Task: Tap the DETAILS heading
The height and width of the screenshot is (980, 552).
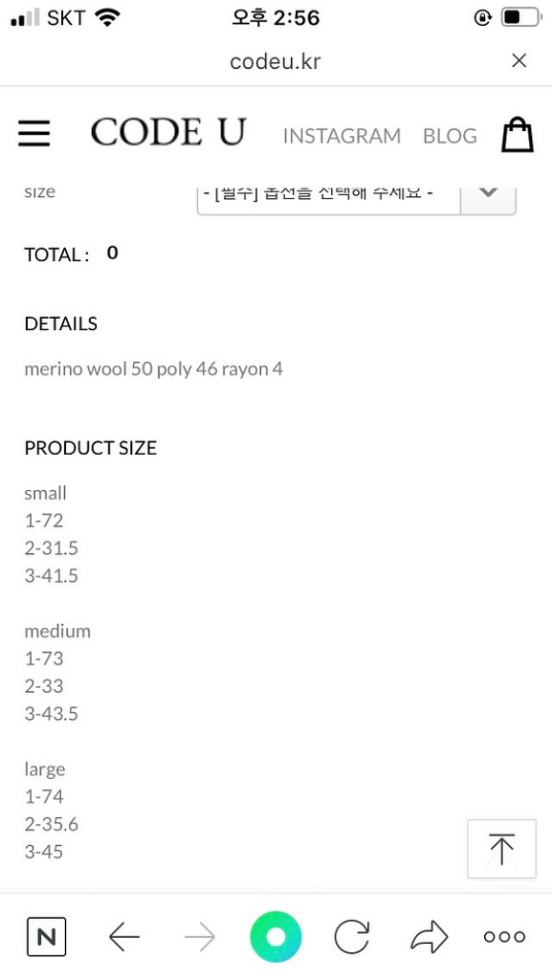Action: tap(61, 323)
